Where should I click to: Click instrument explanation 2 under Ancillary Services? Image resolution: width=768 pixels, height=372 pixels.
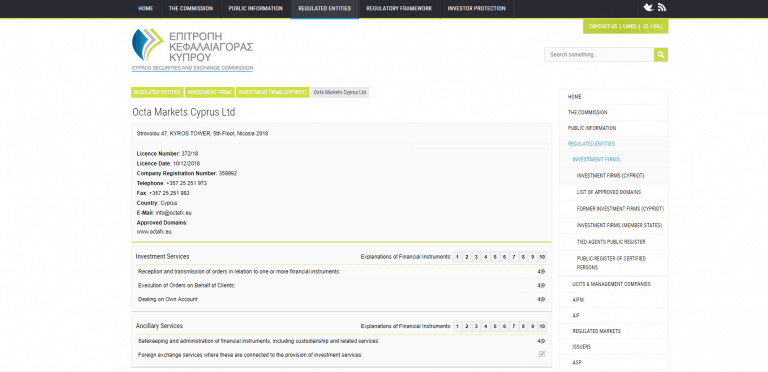coord(467,326)
